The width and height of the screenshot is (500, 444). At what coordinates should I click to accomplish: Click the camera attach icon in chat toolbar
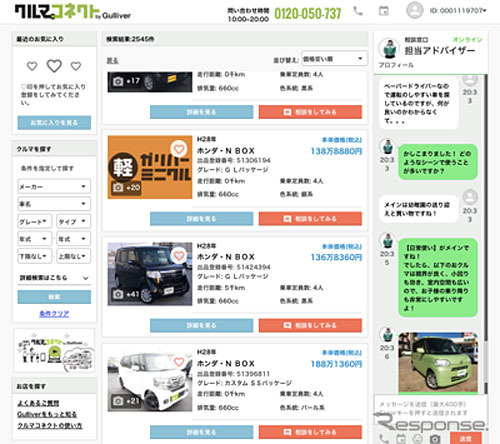(435, 439)
